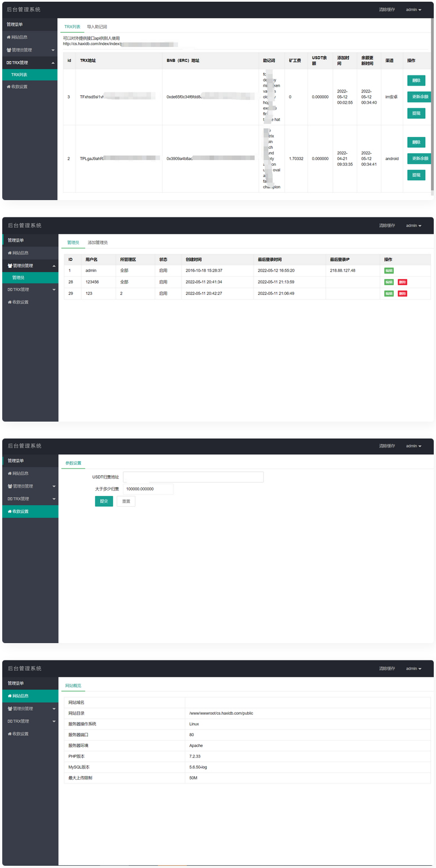Click money icon of expanded TRX管理 menu

(9, 63)
